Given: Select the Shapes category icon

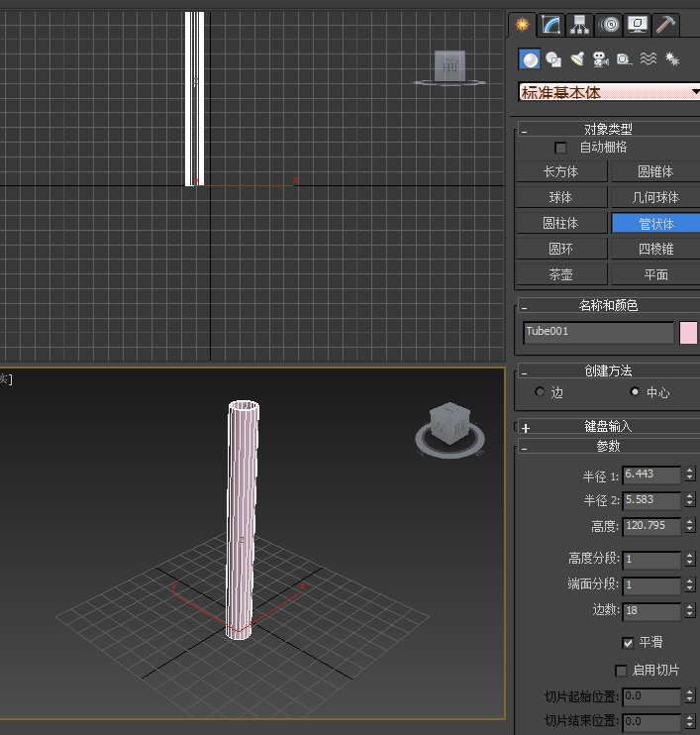Looking at the screenshot, I should tap(554, 59).
